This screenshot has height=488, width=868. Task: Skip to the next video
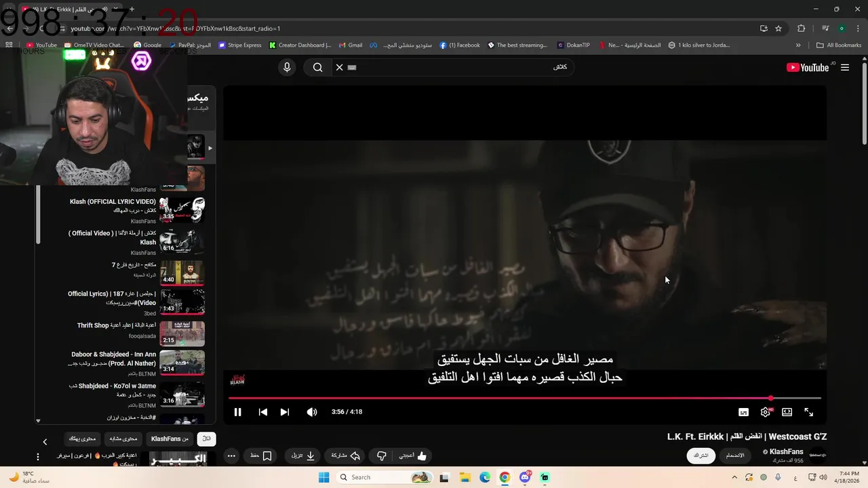coord(285,412)
